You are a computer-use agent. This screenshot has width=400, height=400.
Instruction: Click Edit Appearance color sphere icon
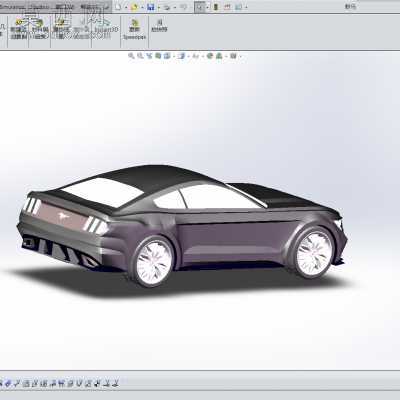pyautogui.click(x=210, y=56)
